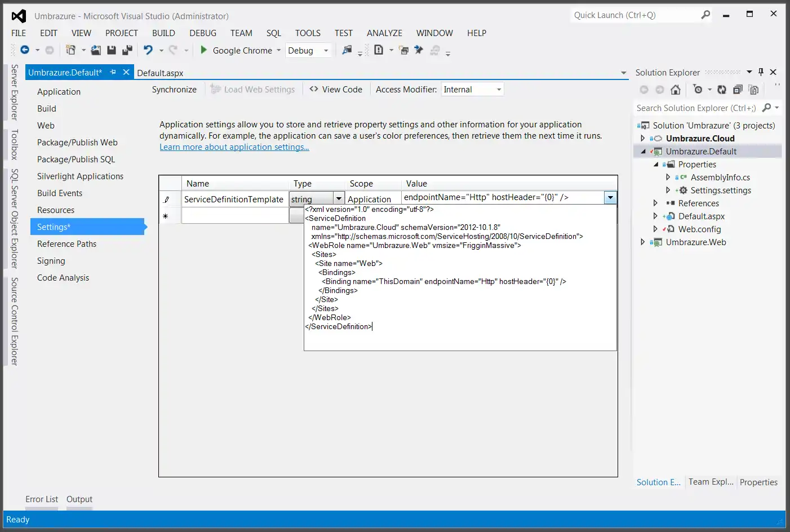Open the Access Modifier Internal dropdown
Image resolution: width=790 pixels, height=532 pixels.
499,89
